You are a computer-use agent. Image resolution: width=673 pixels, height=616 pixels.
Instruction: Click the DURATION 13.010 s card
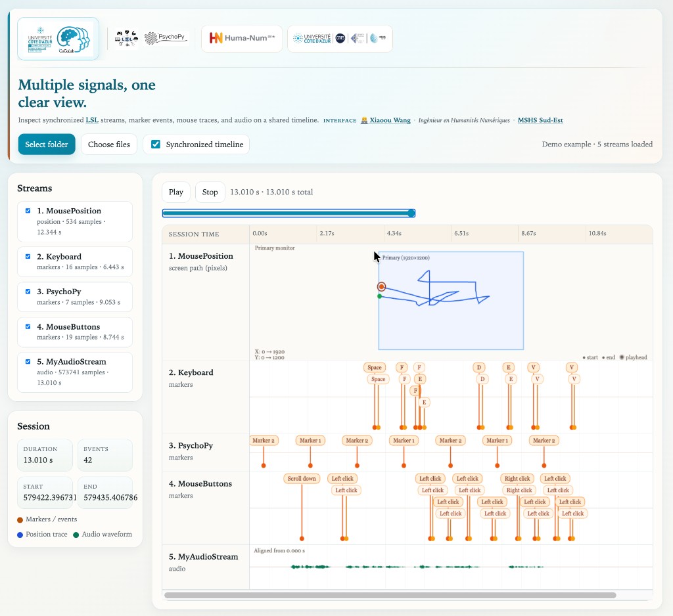pos(45,455)
